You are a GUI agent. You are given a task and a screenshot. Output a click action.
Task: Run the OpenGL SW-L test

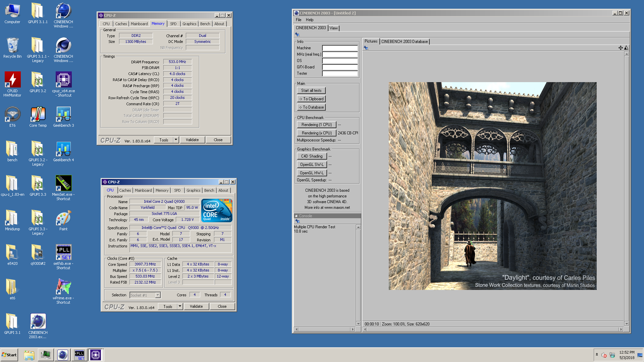(312, 165)
